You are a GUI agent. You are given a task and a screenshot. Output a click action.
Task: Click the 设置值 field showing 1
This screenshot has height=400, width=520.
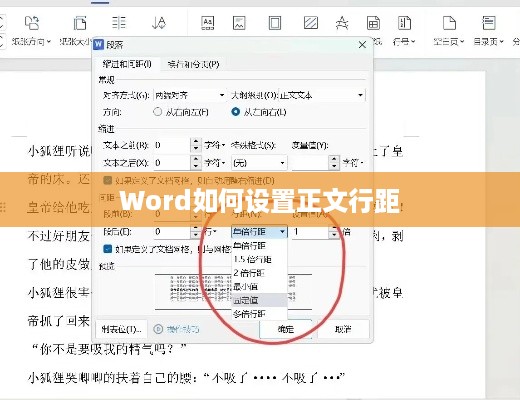click(310, 232)
